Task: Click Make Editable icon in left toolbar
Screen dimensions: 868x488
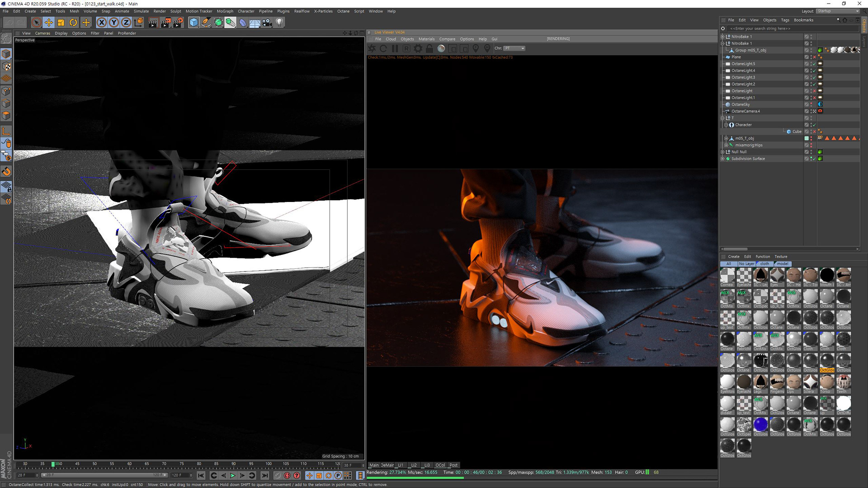Action: tap(6, 39)
